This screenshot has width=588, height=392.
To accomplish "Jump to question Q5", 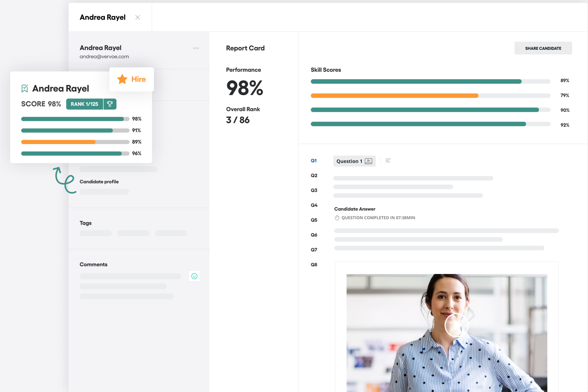I will (314, 220).
